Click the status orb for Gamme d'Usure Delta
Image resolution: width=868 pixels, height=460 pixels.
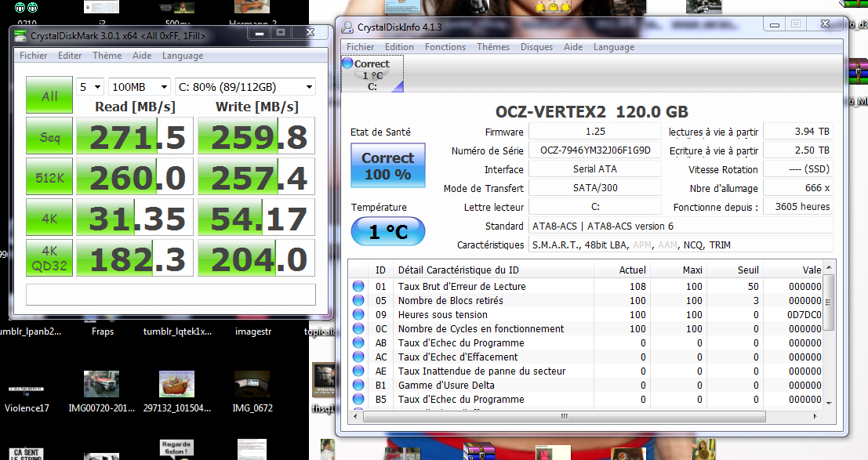(x=358, y=386)
